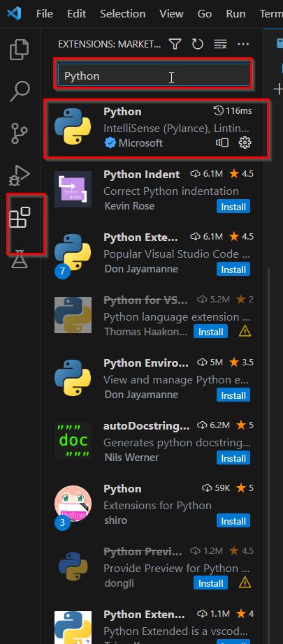Select the Python Indent extension icon
Screen dimensions: 283x644
[73, 189]
